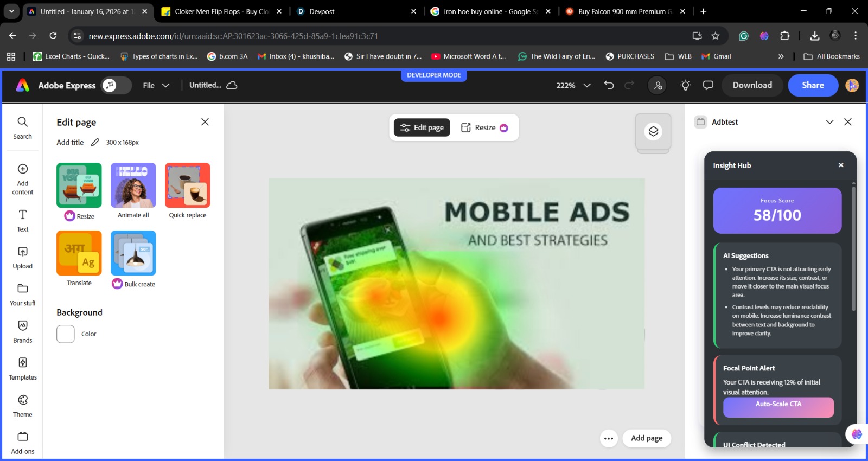Open the PURCHASES bookmark
This screenshot has height=461, width=868.
point(630,56)
